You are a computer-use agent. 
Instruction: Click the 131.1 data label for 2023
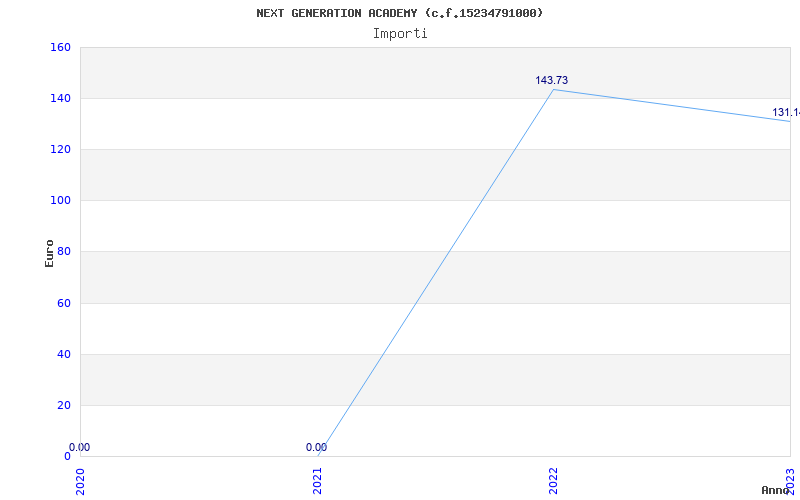click(x=786, y=112)
